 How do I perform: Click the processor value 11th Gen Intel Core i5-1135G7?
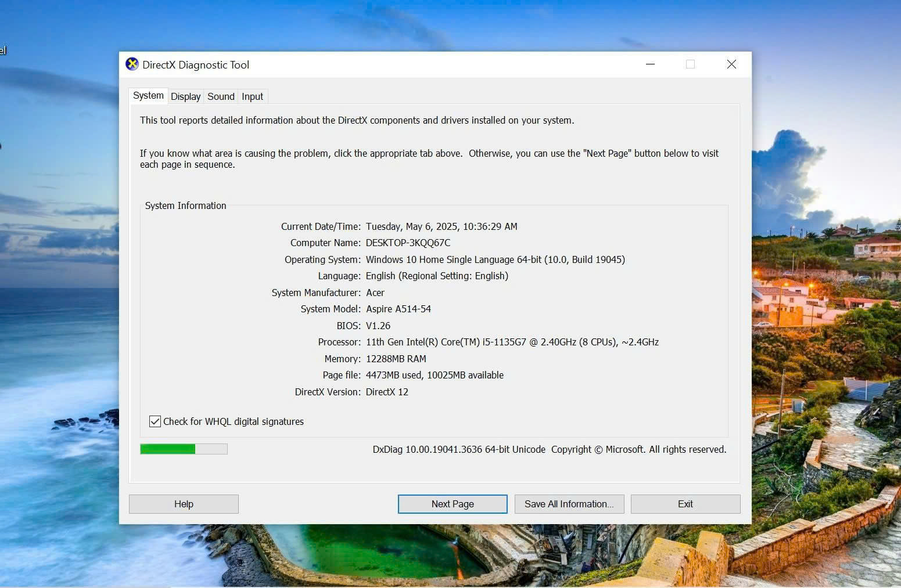point(512,342)
